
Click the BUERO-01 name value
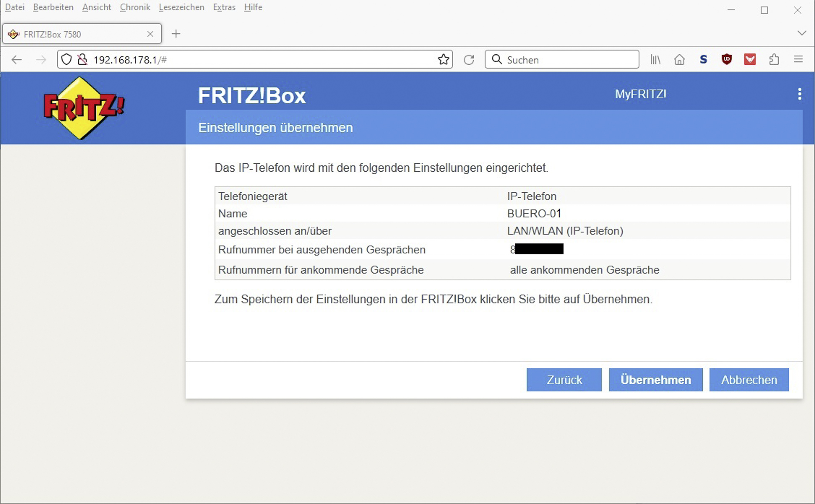point(534,213)
